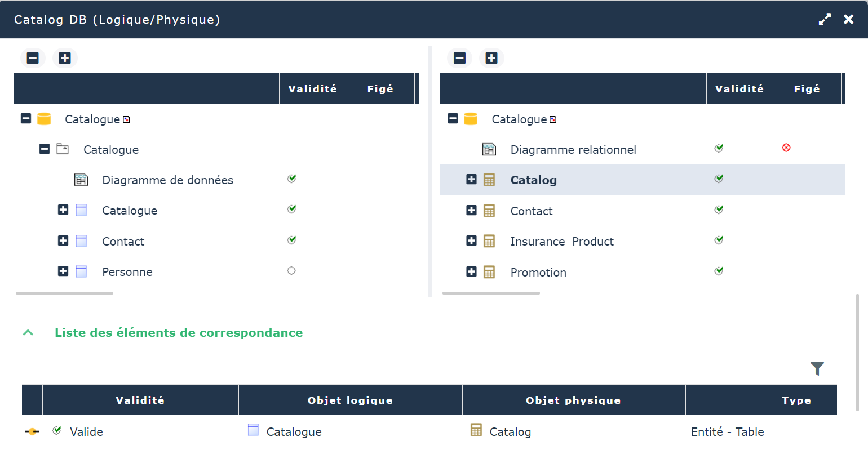
Task: Click the Insurance_Product table icon
Action: click(489, 241)
